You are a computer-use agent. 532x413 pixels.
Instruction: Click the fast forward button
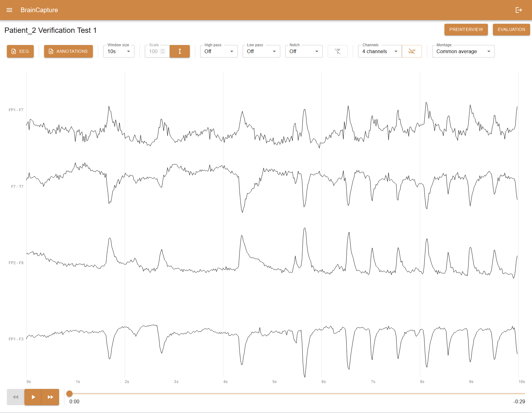pos(50,397)
